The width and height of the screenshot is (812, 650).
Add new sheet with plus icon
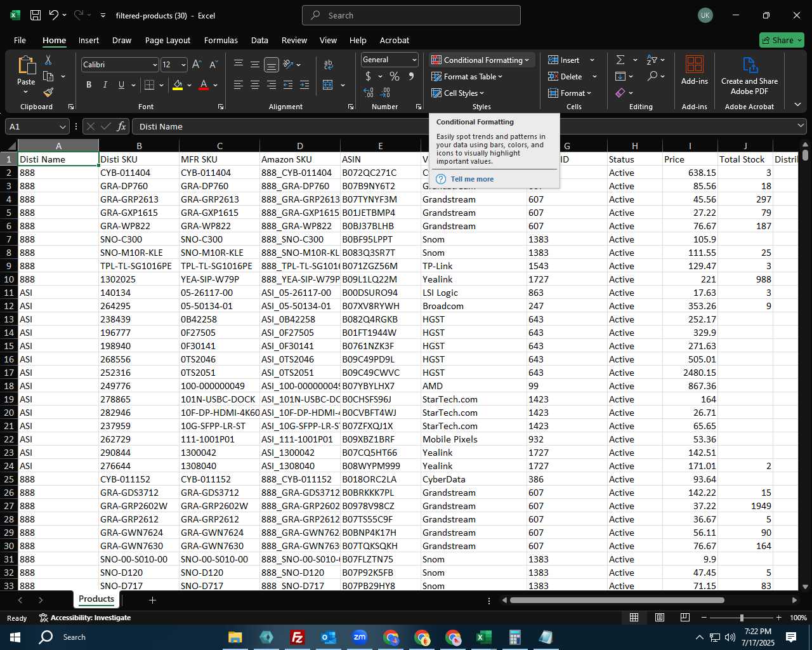152,600
